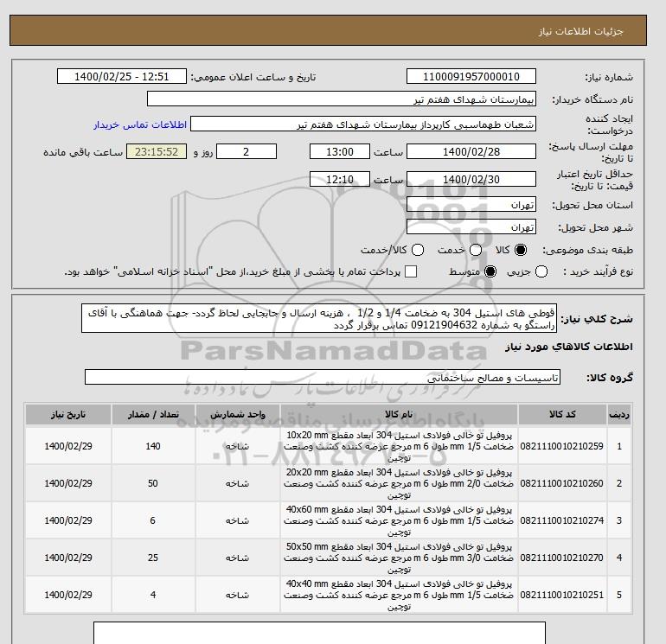The image size is (666, 644).
Task: Click the ردیف column header
Action: point(618,415)
